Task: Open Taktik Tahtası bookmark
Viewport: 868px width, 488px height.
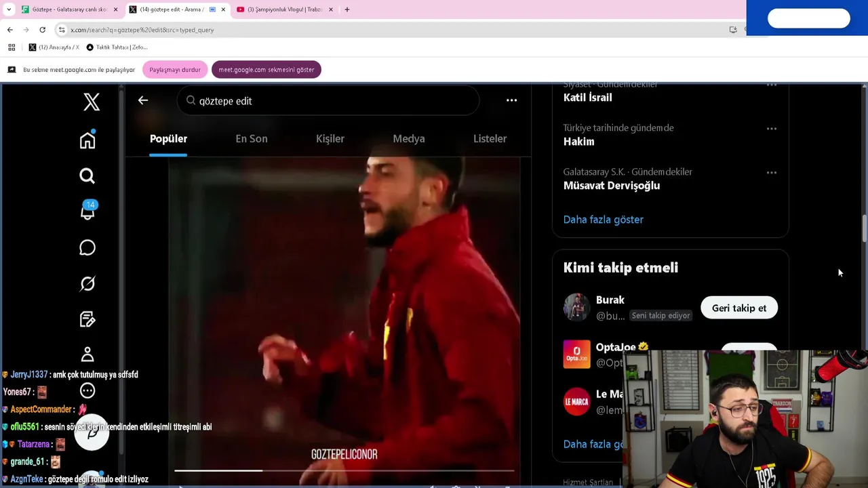Action: click(x=117, y=47)
